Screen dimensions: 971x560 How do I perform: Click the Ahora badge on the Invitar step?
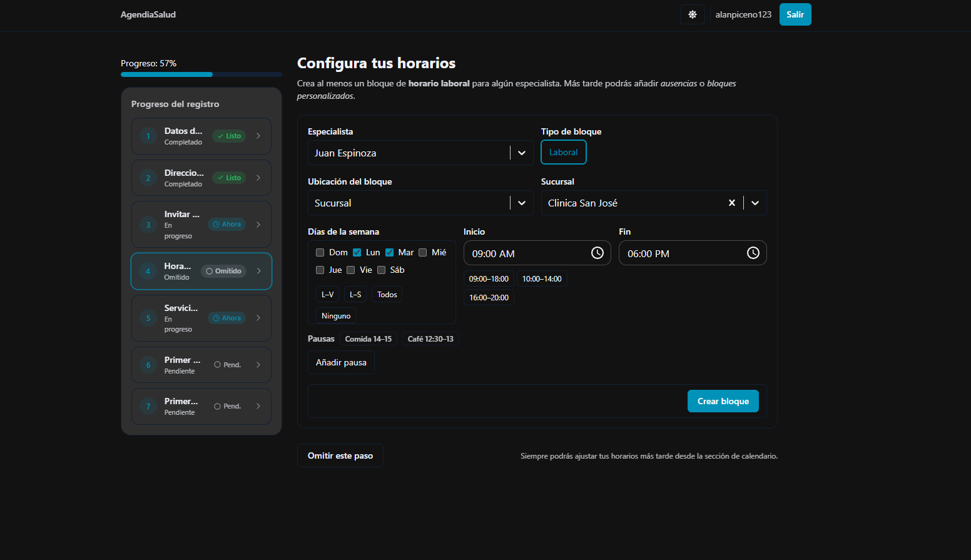point(226,223)
